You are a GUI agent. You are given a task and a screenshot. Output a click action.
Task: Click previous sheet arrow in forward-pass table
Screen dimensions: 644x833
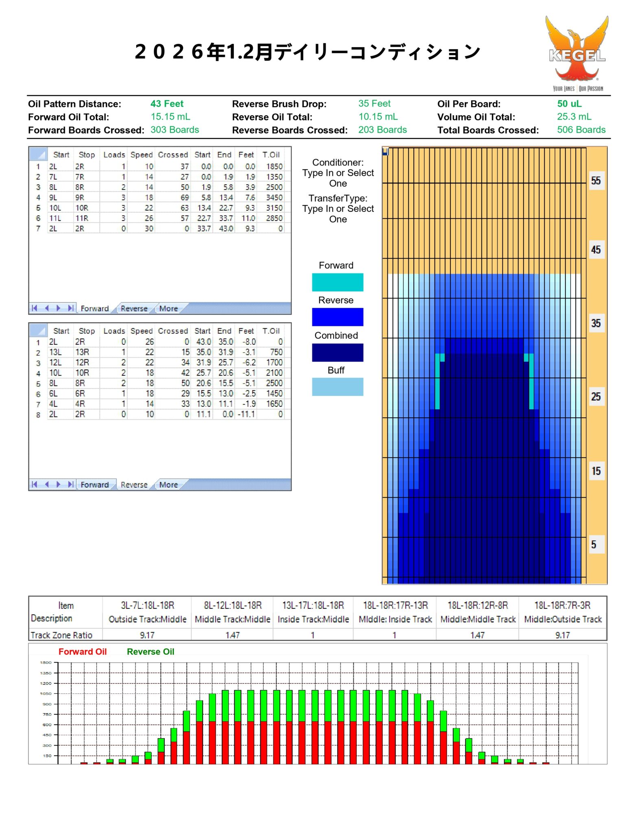[47, 308]
